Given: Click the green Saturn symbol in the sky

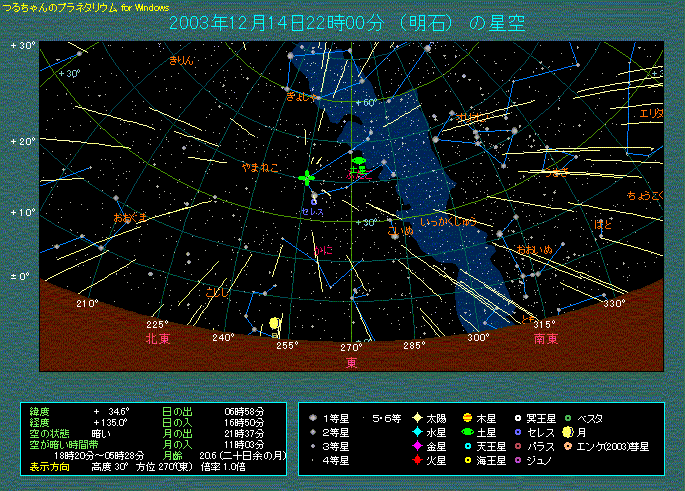Looking at the screenshot, I should pyautogui.click(x=359, y=160).
